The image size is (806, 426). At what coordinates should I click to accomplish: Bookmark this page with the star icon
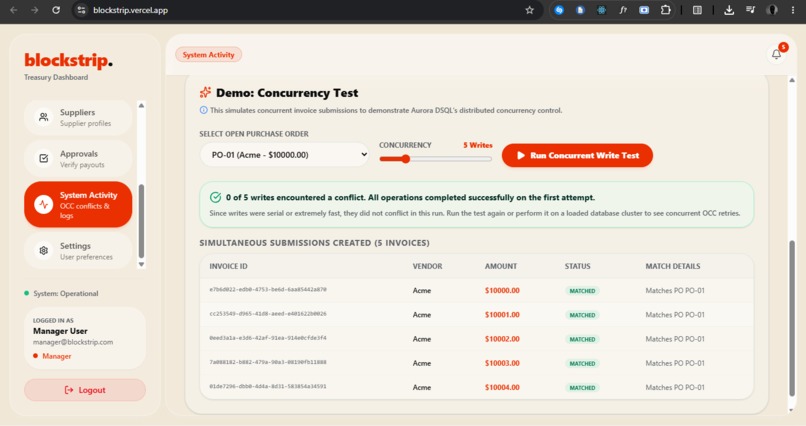529,10
